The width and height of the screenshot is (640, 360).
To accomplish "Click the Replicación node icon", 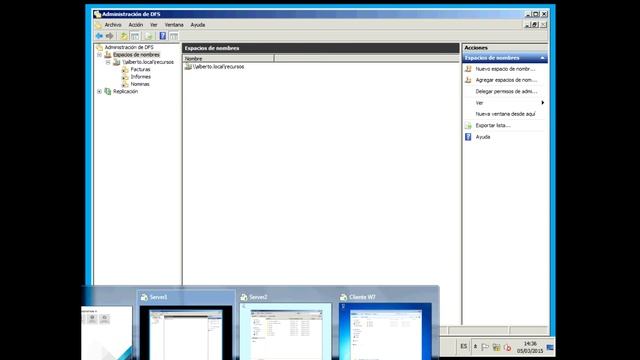I will (x=108, y=91).
